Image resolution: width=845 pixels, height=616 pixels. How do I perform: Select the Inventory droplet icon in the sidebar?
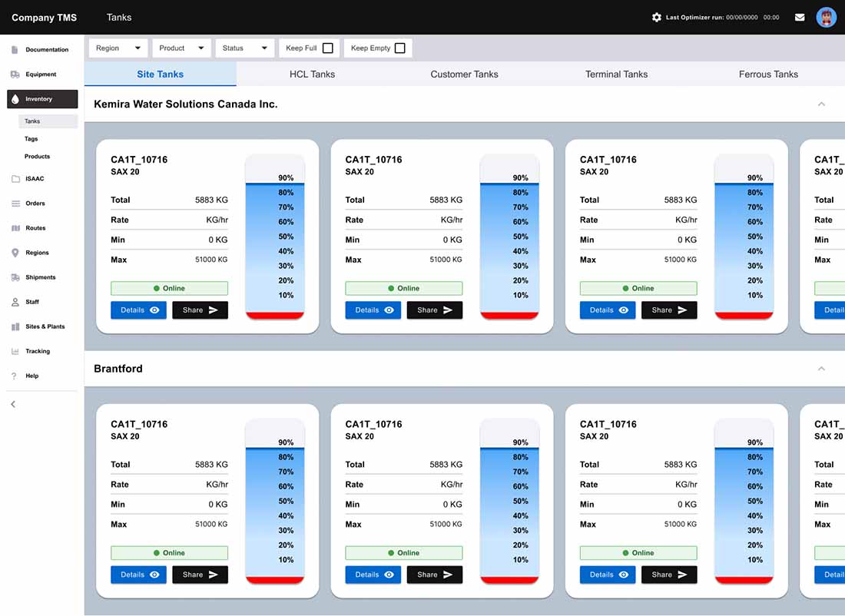click(15, 99)
